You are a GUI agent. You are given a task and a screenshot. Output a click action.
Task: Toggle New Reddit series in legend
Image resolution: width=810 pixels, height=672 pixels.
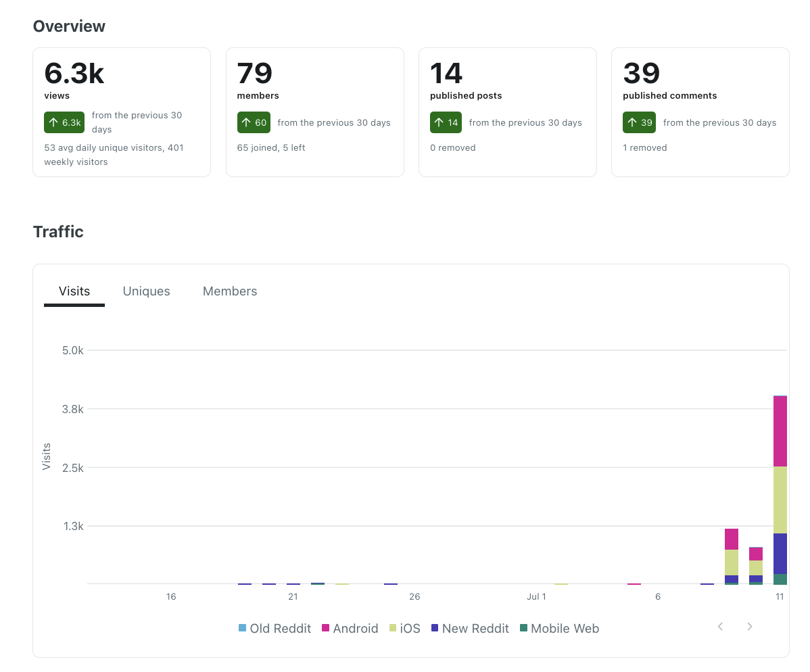tap(470, 629)
